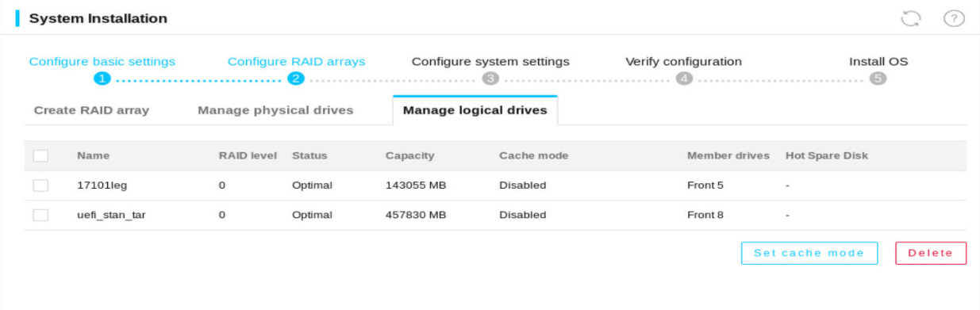
Task: Click the Set cache mode button
Action: coord(809,253)
